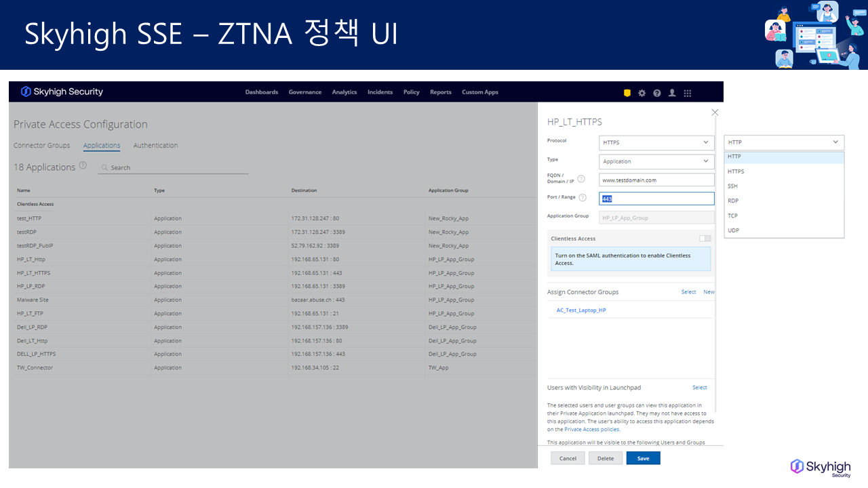Expand the Protocol dropdown showing HTTPS
868x488 pixels.
click(656, 142)
